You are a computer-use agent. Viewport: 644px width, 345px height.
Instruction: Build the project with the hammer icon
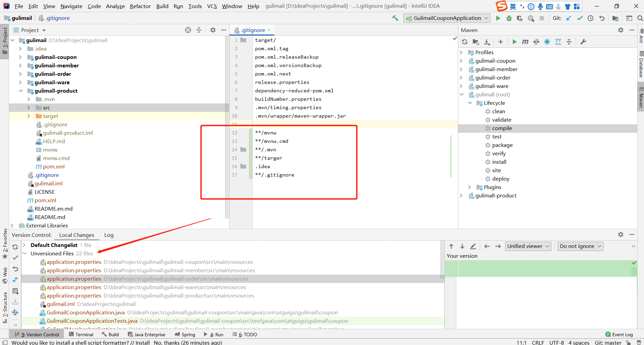coord(395,18)
